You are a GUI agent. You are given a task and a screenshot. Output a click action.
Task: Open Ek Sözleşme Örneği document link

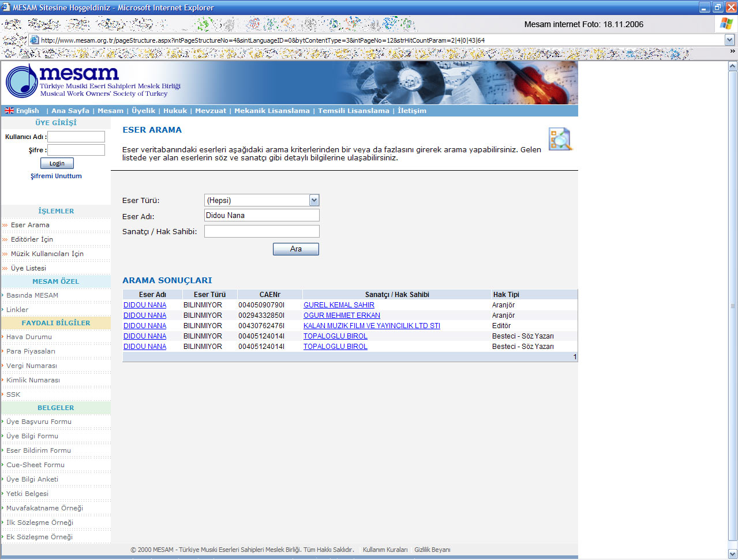(39, 537)
